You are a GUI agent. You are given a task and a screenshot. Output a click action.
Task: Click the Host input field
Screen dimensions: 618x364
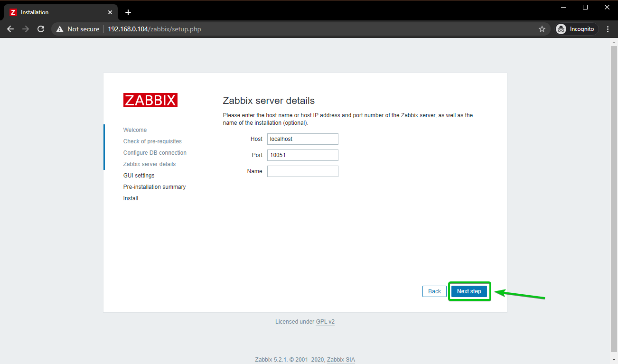[303, 139]
